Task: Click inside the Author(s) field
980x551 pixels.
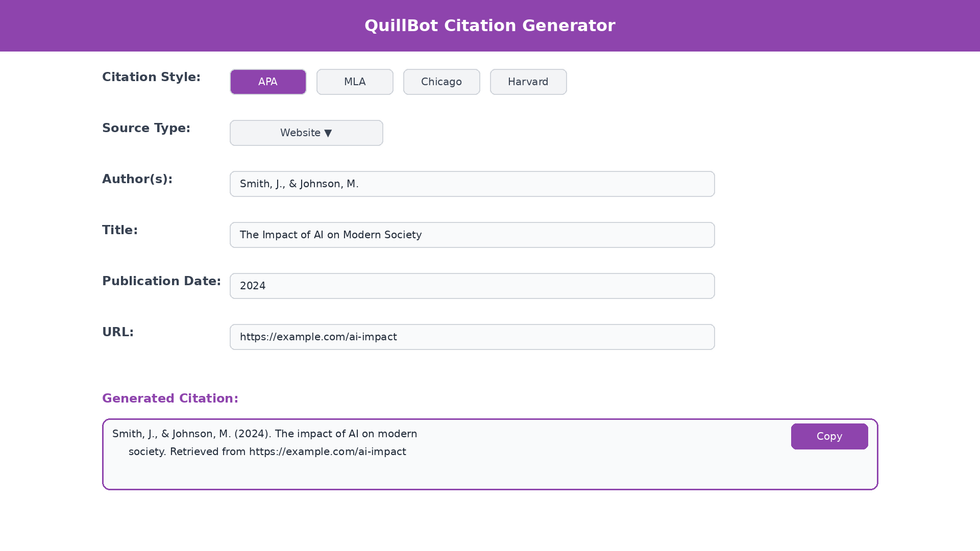Action: 472,184
